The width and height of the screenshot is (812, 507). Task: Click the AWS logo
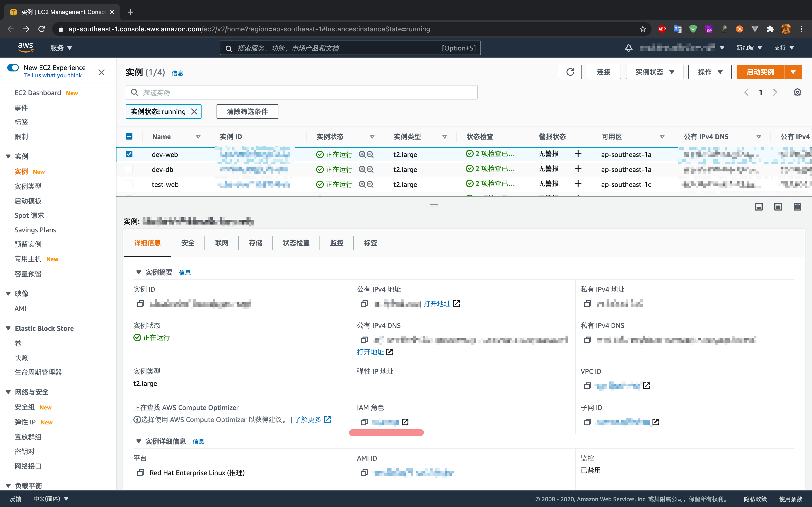coord(26,48)
